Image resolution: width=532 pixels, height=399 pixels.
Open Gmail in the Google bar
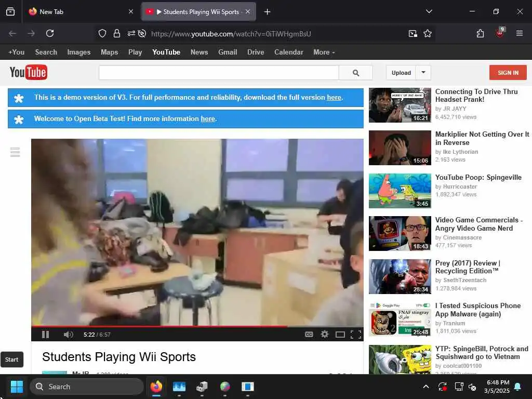(x=228, y=52)
